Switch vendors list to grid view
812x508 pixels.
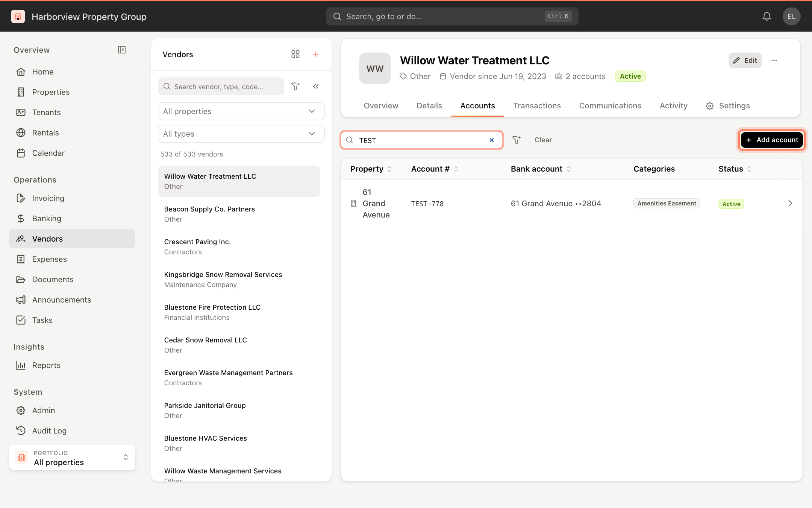coord(295,55)
